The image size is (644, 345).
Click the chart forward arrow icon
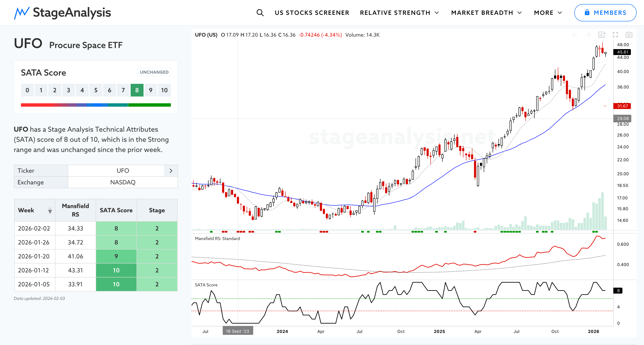pos(588,35)
